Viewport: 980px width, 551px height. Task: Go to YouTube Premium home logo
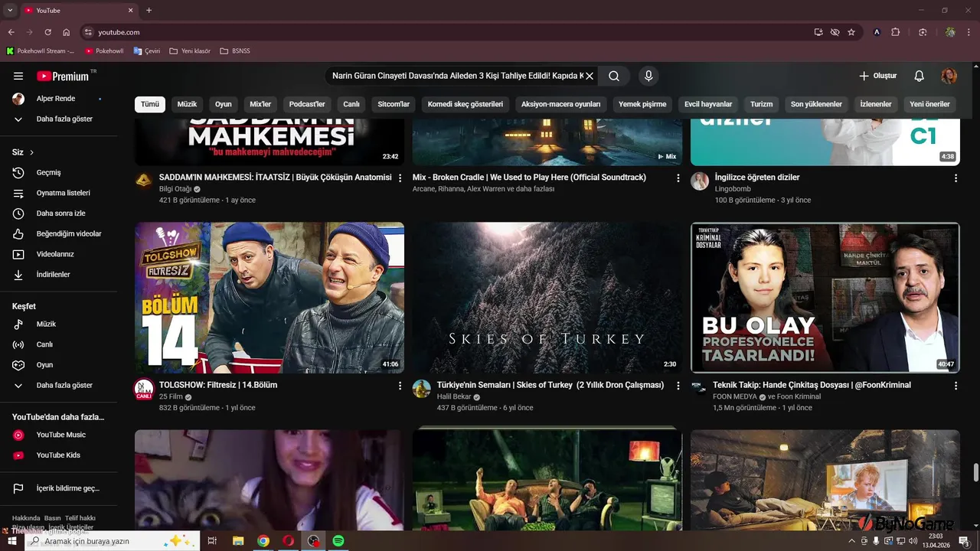click(63, 76)
